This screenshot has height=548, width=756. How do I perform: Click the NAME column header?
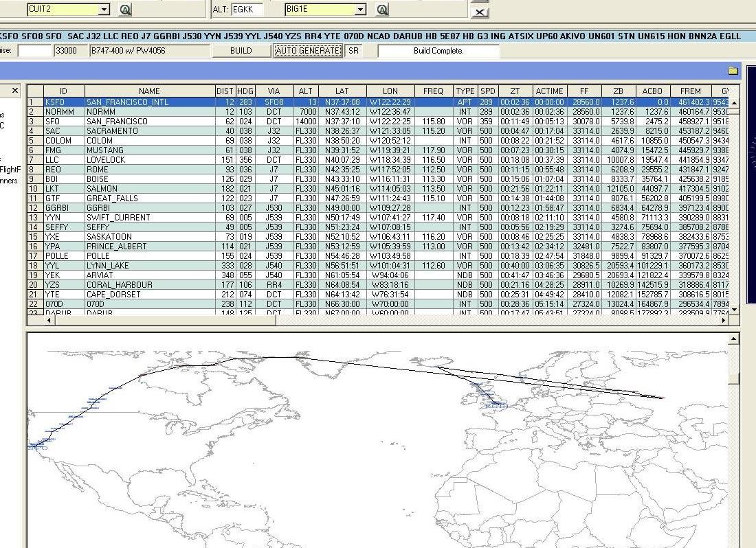tap(149, 91)
